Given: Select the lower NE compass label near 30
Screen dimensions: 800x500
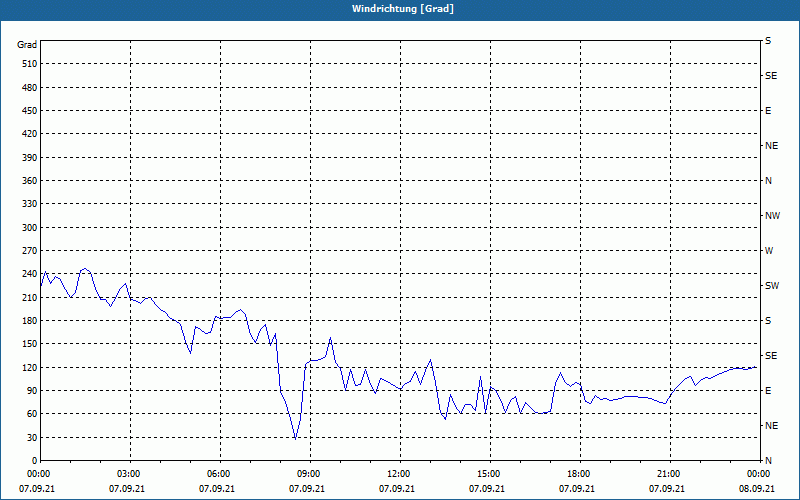Looking at the screenshot, I should point(771,426).
